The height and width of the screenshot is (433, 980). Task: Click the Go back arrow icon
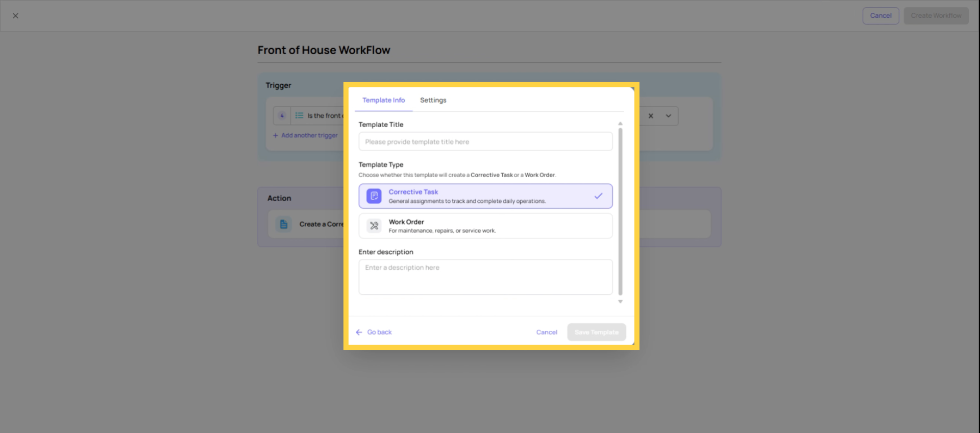[359, 332]
